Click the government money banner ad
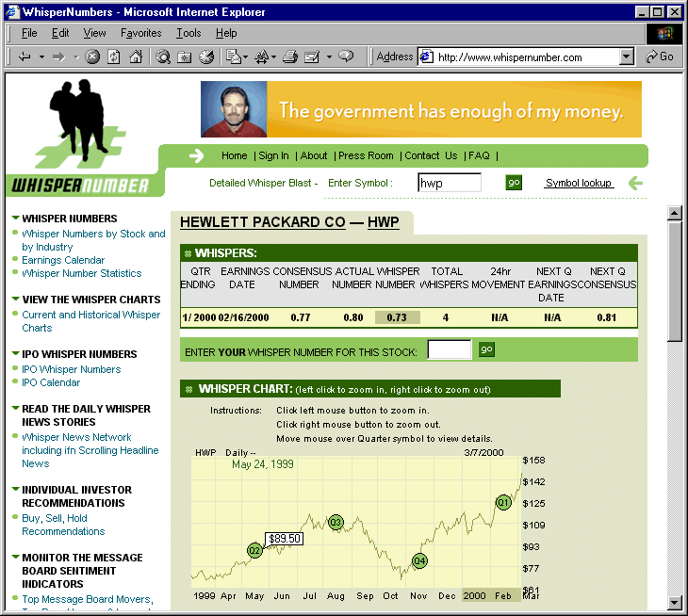Viewport: 688px width, 616px height. (421, 109)
